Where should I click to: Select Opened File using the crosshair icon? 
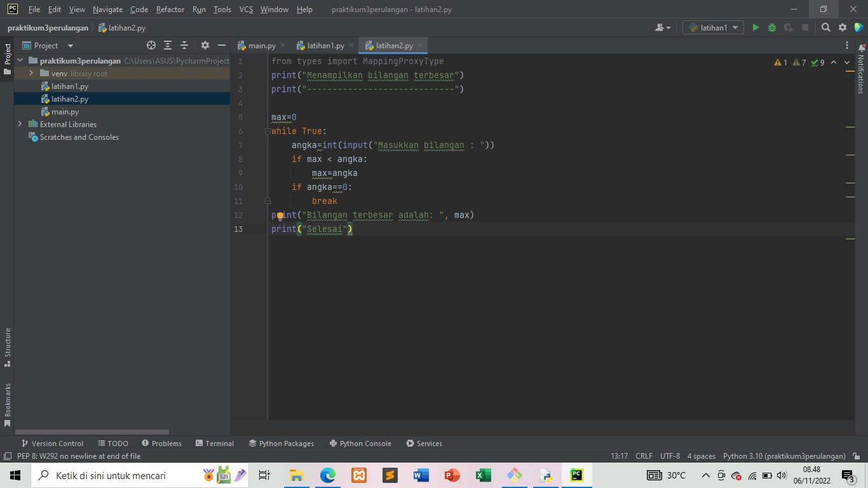(151, 45)
